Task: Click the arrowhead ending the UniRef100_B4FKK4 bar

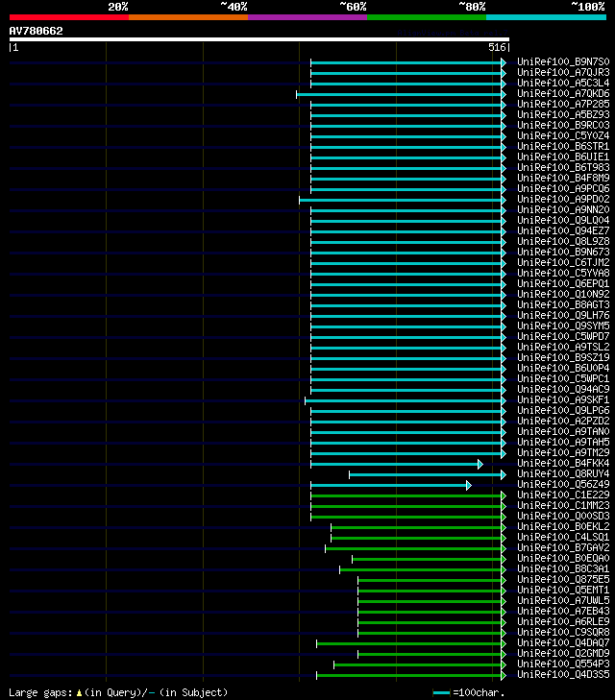Action: 480,465
